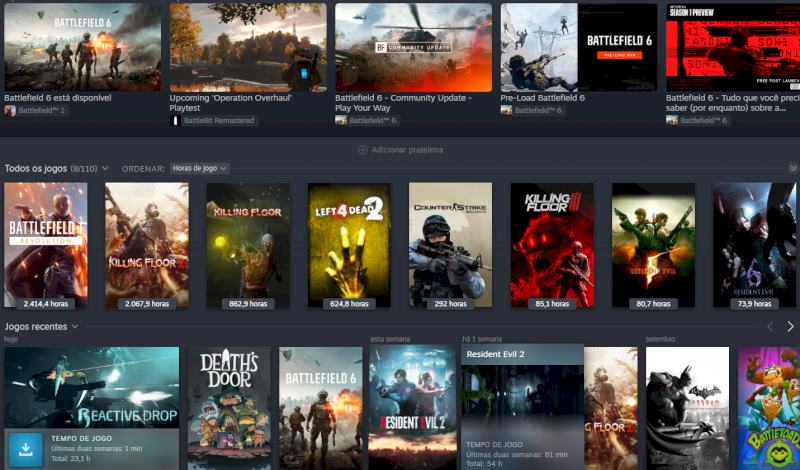
Task: Select Killing Floor 2 cover in Todos os jogos
Action: [x=147, y=245]
